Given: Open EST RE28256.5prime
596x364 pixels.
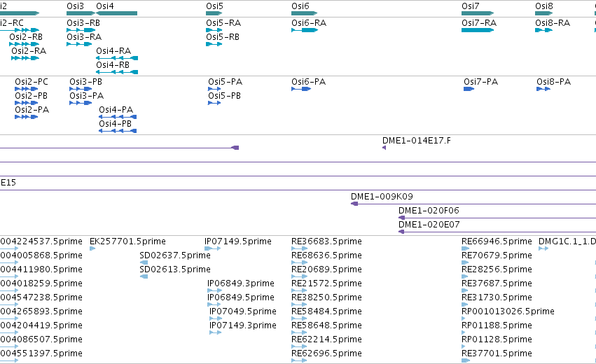Looking at the screenshot, I should (x=497, y=269).
